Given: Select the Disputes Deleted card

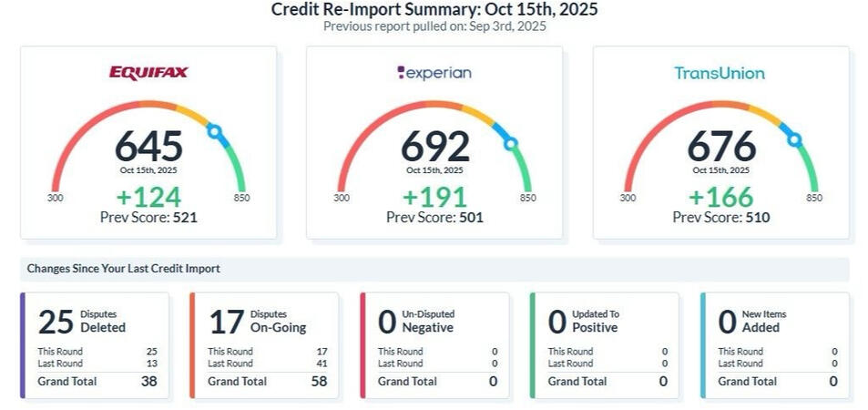Looking at the screenshot, I should [x=95, y=344].
